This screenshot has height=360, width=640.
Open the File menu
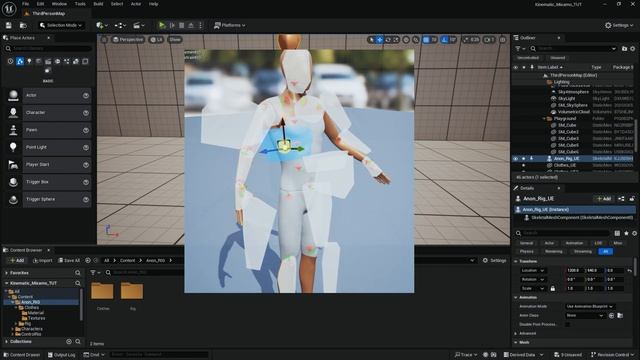(x=25, y=4)
